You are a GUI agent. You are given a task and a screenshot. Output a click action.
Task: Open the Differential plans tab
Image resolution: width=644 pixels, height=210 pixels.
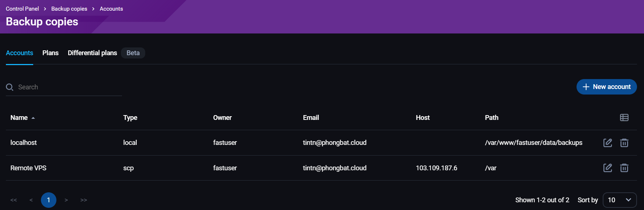(92, 53)
